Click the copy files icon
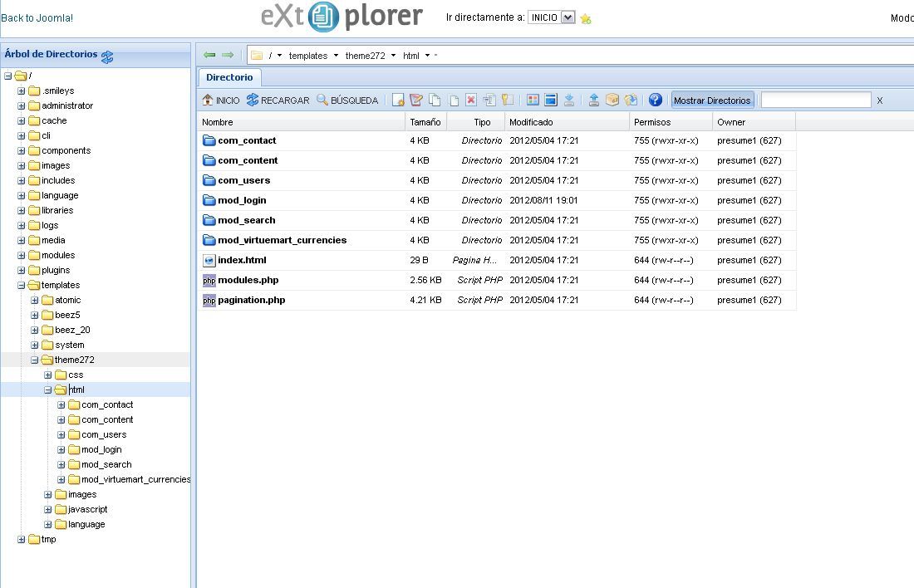Image resolution: width=914 pixels, height=588 pixels. click(x=435, y=100)
